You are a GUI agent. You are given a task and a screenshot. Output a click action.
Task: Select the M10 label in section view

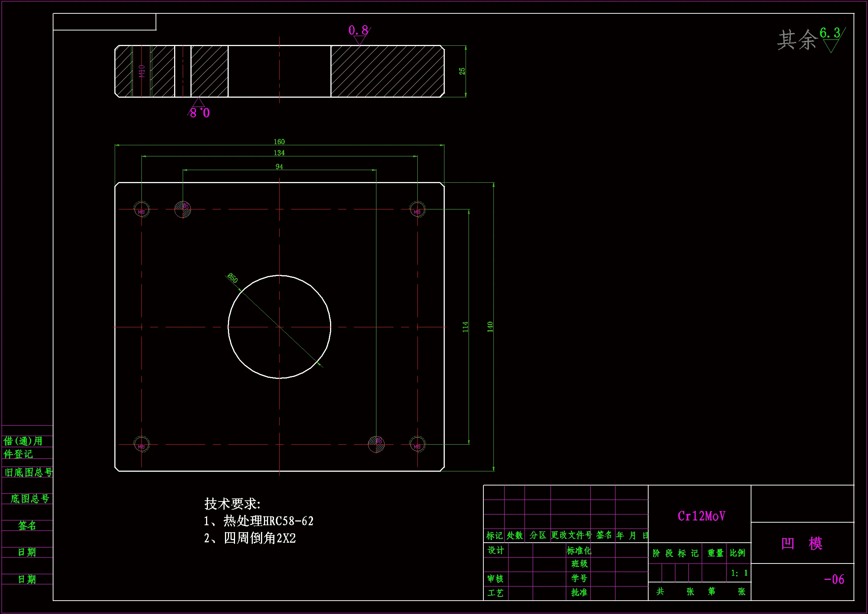pos(142,71)
